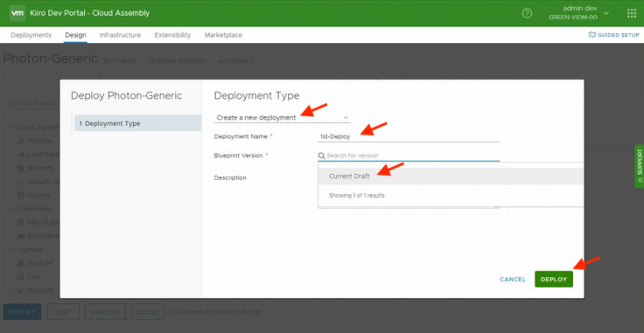Click the magnifier icon in version search
Screen dimensions: 644x333
tap(322, 156)
